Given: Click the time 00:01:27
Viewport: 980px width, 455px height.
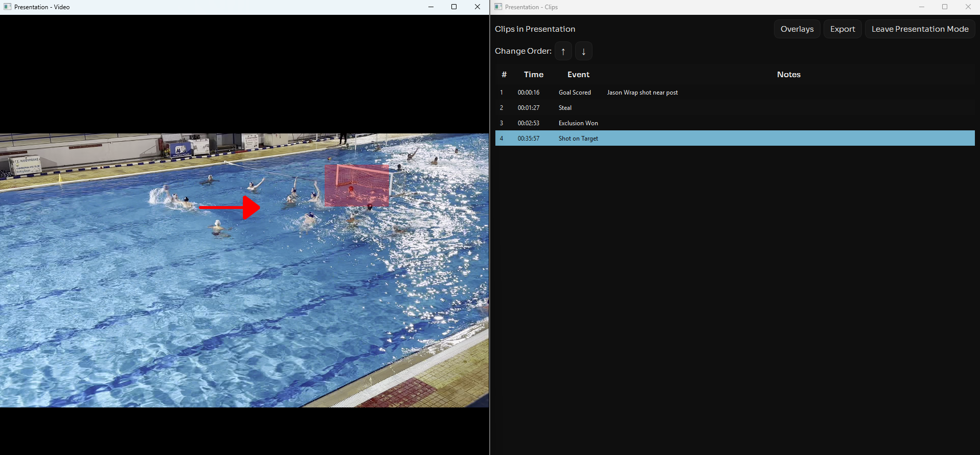Looking at the screenshot, I should [528, 108].
